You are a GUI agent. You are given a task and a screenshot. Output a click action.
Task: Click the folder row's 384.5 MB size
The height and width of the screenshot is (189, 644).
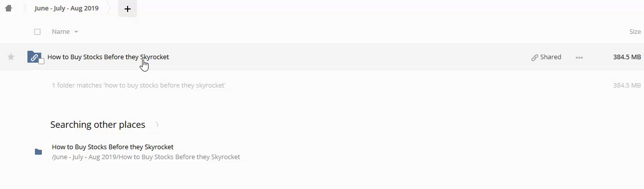(627, 57)
